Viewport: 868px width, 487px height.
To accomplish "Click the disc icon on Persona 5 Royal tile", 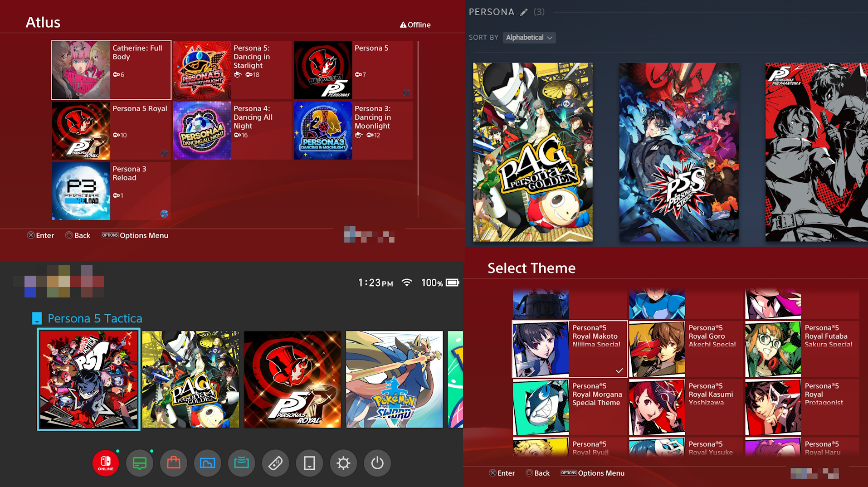I will 164,153.
